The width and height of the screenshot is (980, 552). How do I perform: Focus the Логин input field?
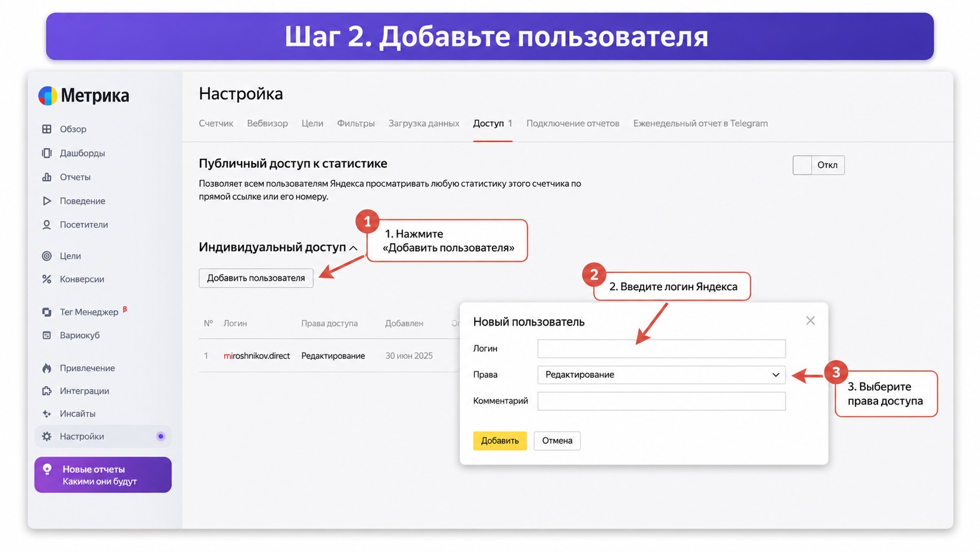(661, 348)
